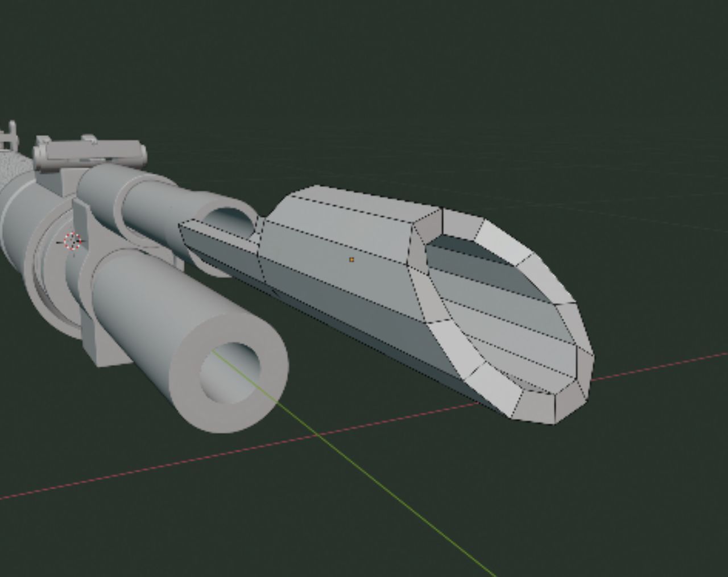This screenshot has width=728, height=577.
Task: Click the orange origin dot on selected mesh
Action: tap(351, 259)
